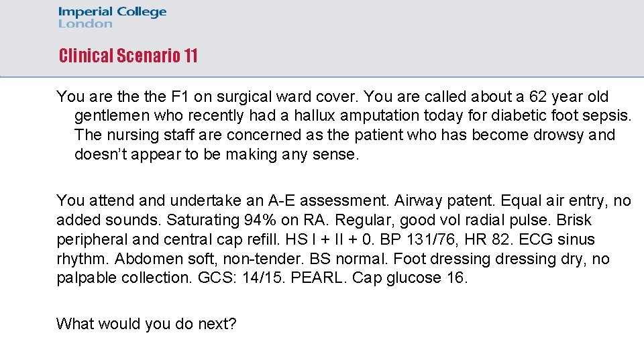The width and height of the screenshot is (644, 362).
Task: Click the Imperial College London logo
Action: click(x=112, y=17)
